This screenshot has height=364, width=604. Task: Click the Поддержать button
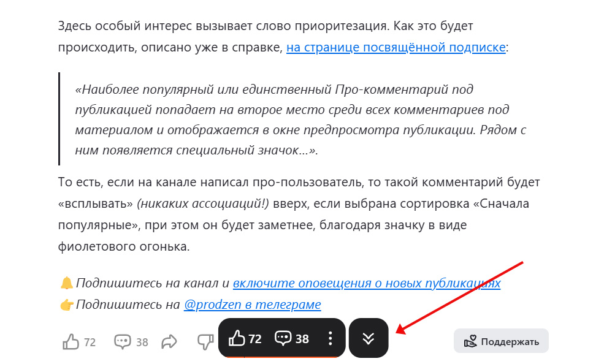pos(501,341)
